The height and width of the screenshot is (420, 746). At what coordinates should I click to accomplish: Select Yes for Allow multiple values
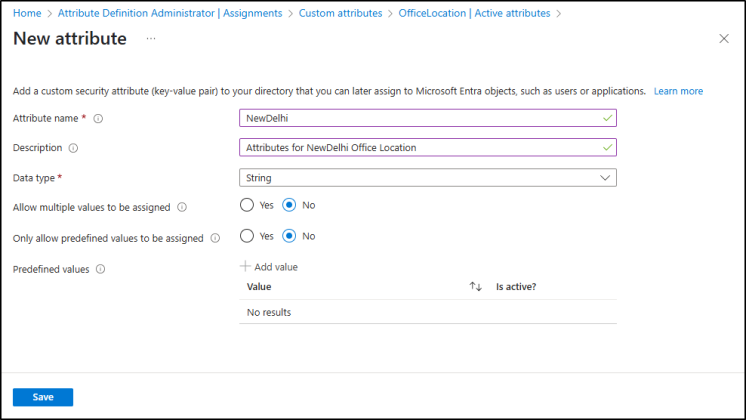[x=247, y=206]
